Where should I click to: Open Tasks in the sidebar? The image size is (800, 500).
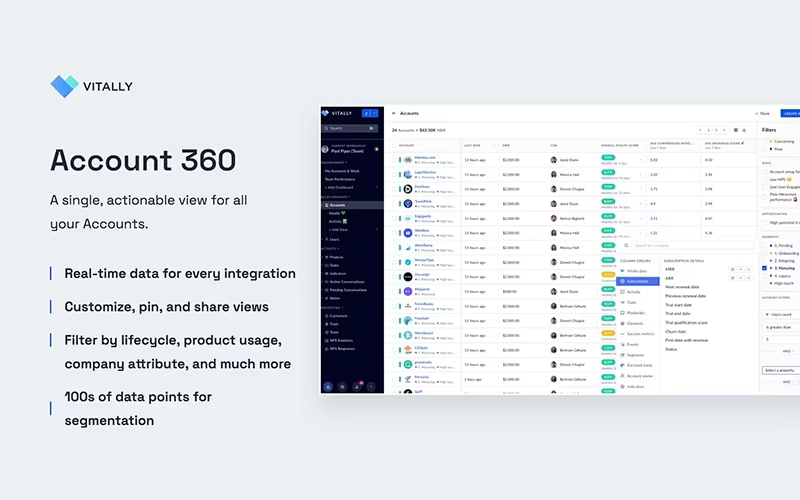pyautogui.click(x=332, y=265)
